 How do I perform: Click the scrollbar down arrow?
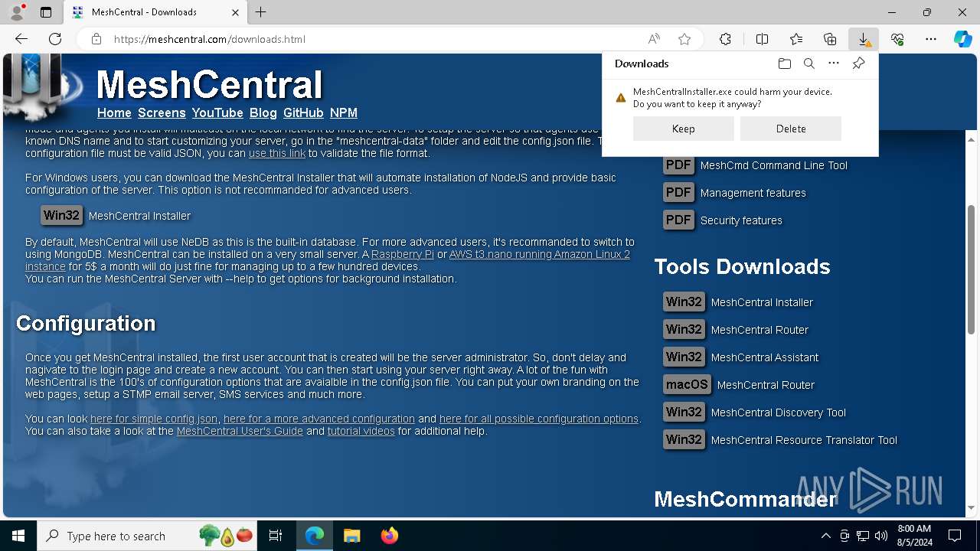972,507
